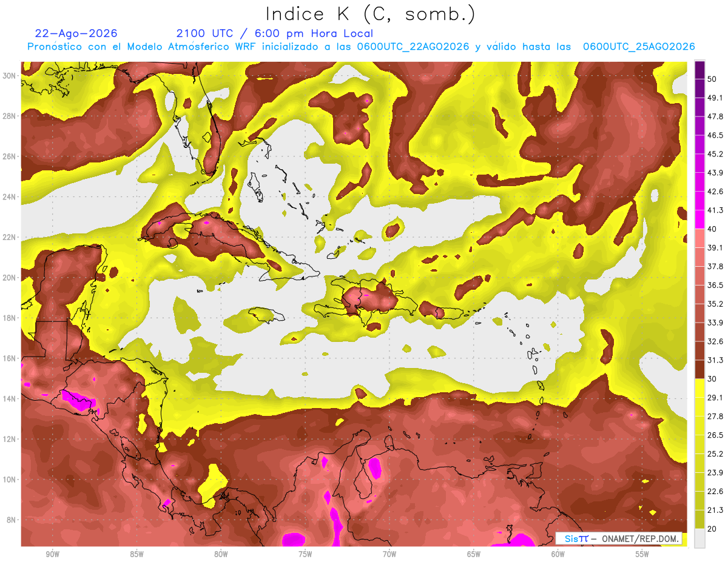728x562 pixels.
Task: Pick the dark brown swatch between 30 and 31.3
Action: pyautogui.click(x=699, y=369)
